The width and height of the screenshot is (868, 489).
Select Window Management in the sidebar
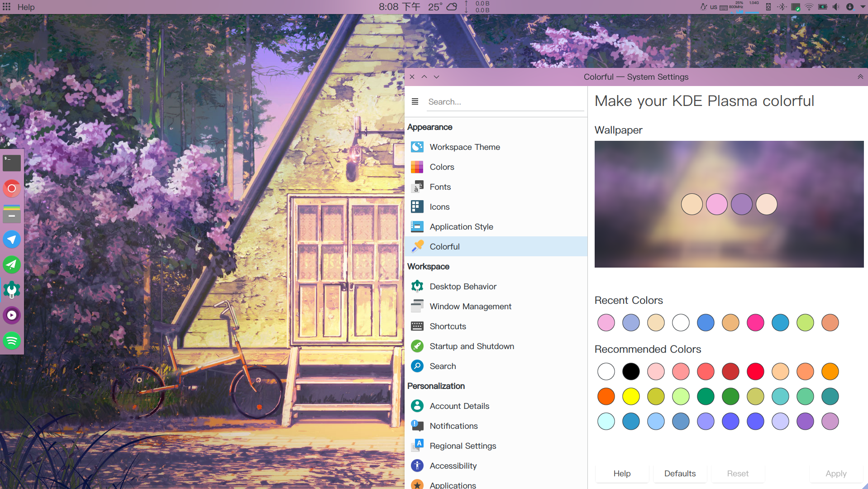496,307
